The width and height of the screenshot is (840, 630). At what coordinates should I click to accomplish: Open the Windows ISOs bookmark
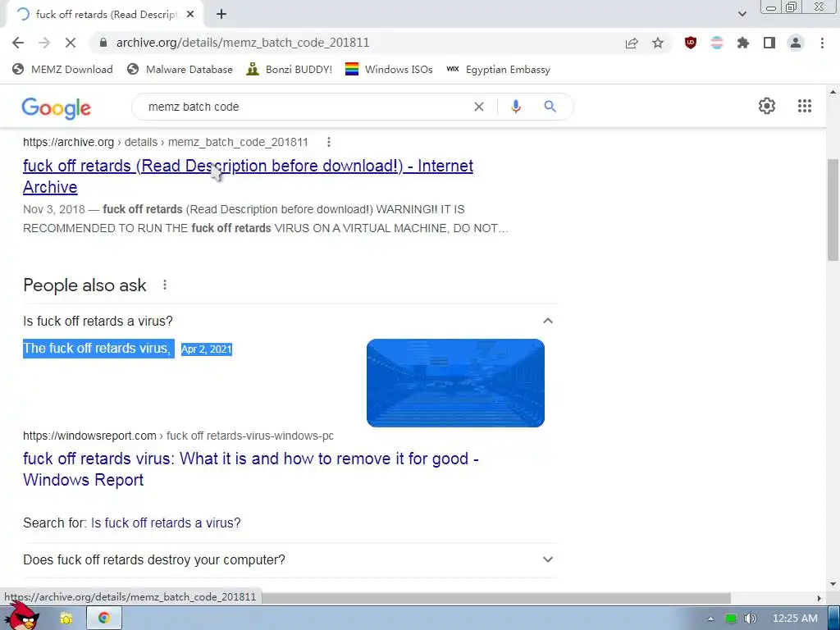tap(389, 69)
